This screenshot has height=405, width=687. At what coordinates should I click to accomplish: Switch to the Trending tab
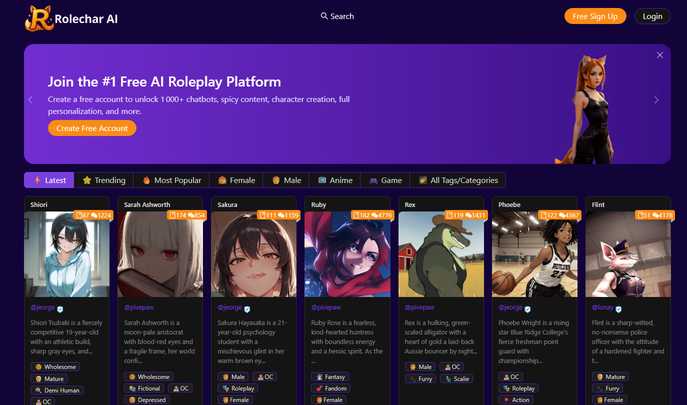pos(104,180)
